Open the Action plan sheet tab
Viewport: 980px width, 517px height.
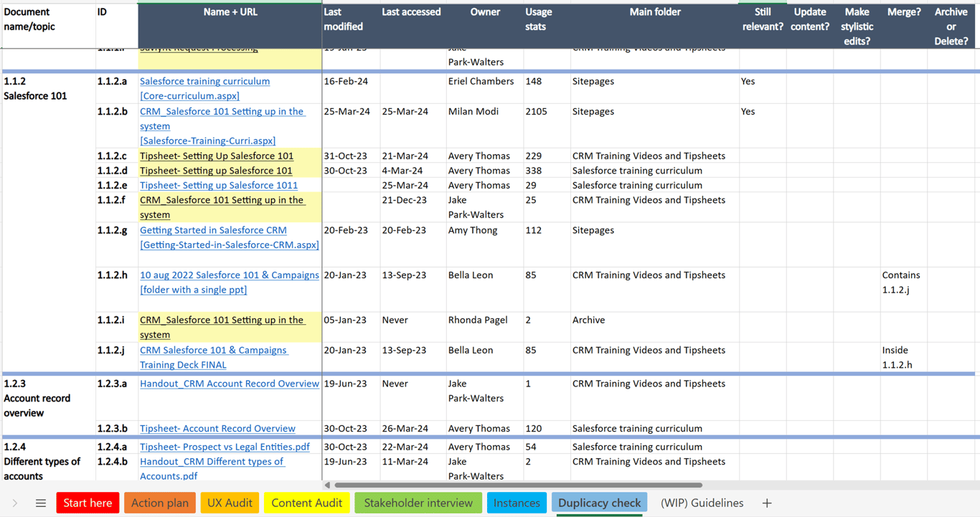coord(160,503)
